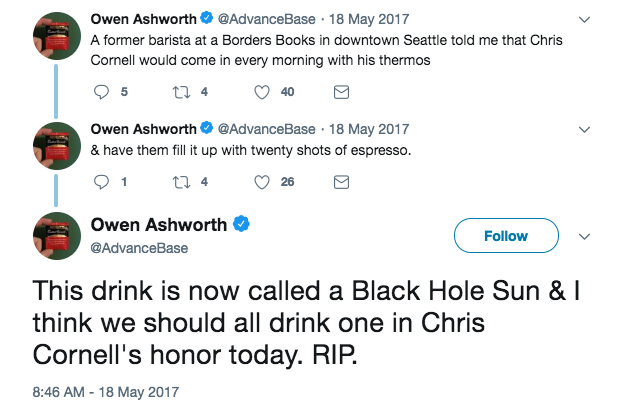The image size is (623, 410).
Task: Click the verified badge on the main tweet
Action: tap(241, 224)
